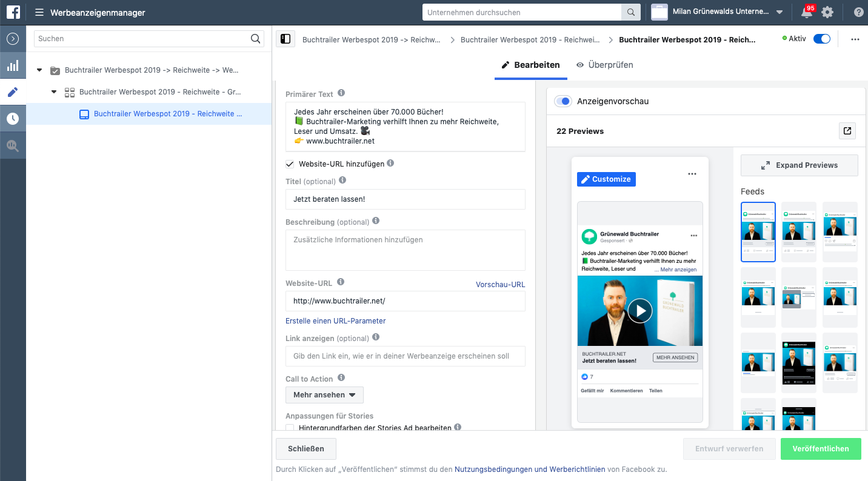The height and width of the screenshot is (481, 868).
Task: Click the magnifier icon in Suchen field
Action: (256, 39)
